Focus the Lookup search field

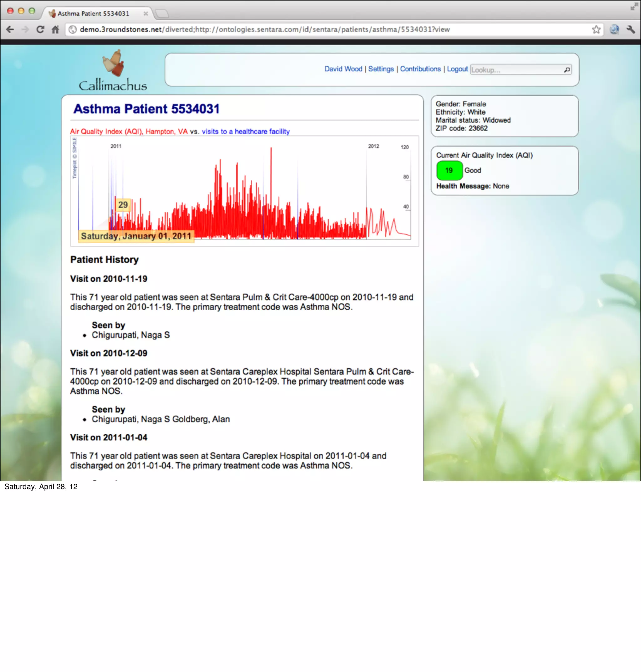click(x=516, y=70)
